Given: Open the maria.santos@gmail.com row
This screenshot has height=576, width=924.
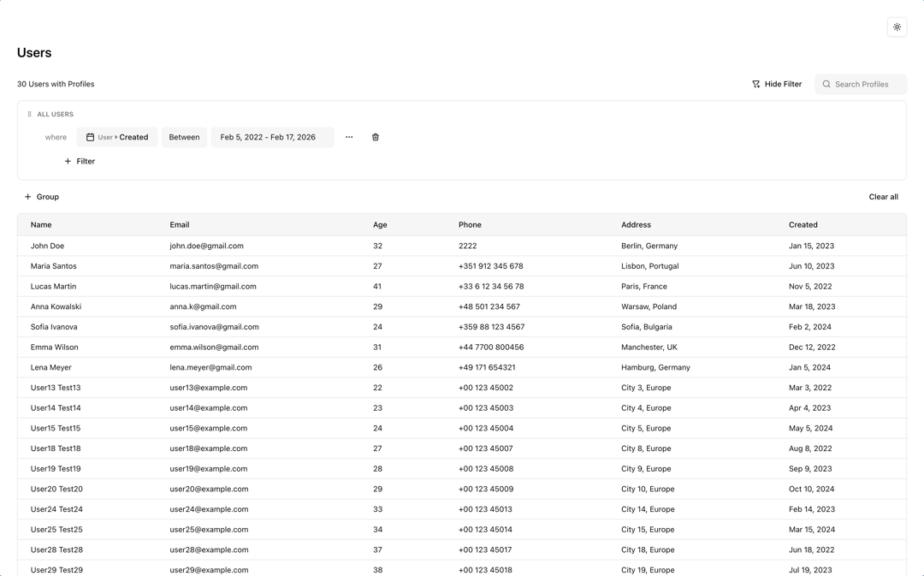Looking at the screenshot, I should click(x=461, y=266).
